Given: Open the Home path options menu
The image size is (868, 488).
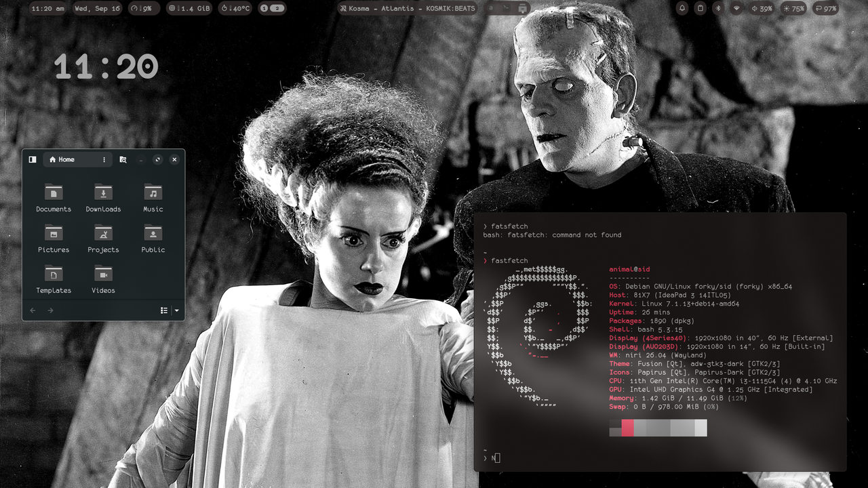Looking at the screenshot, I should (x=104, y=159).
